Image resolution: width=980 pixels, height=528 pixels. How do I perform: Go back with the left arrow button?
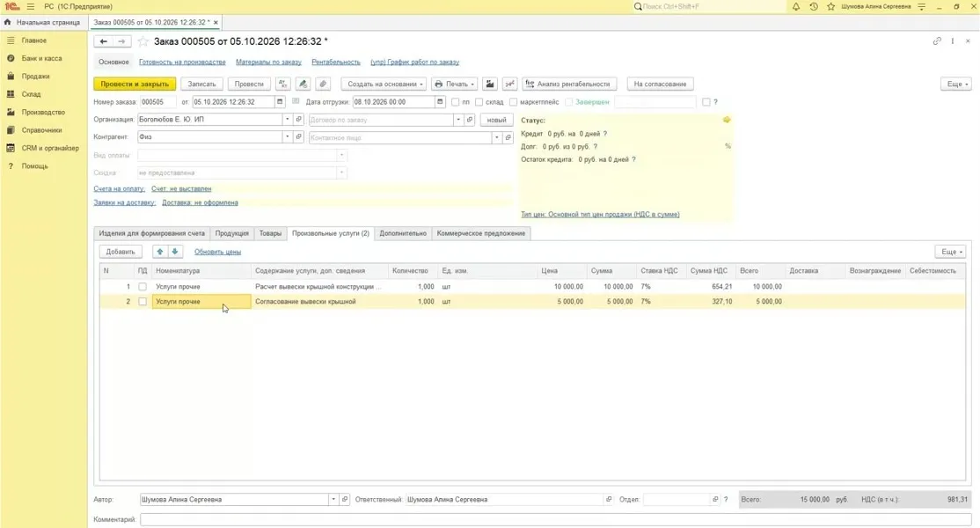pyautogui.click(x=103, y=41)
